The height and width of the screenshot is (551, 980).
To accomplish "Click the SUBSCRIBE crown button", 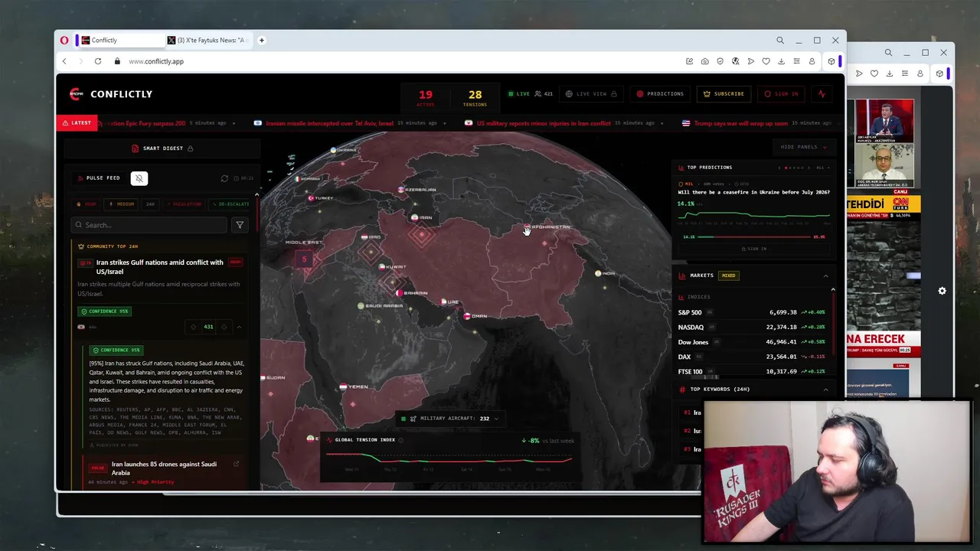I will (724, 94).
